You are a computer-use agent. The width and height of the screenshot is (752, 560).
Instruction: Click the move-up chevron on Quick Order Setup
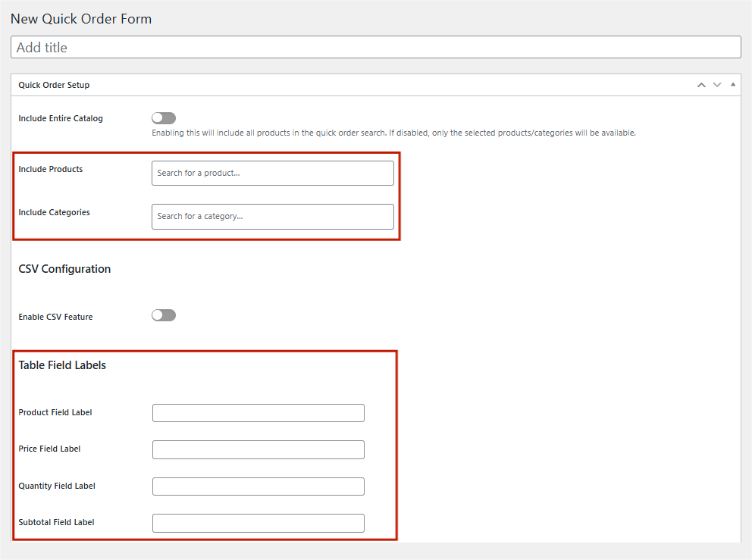[701, 84]
